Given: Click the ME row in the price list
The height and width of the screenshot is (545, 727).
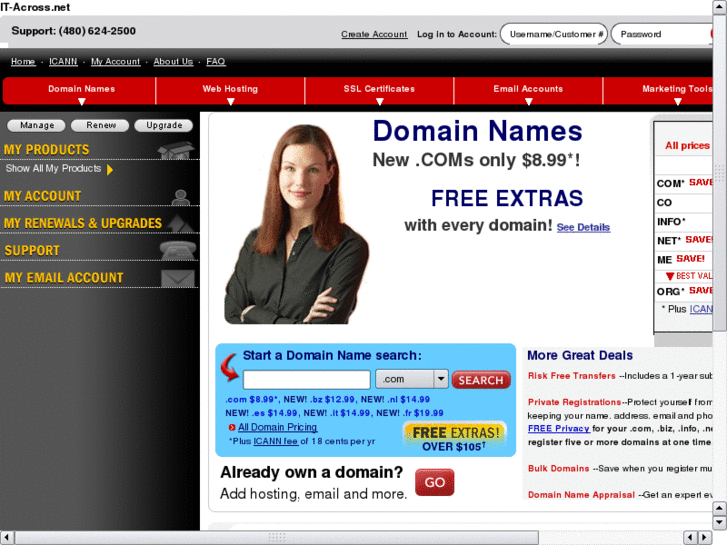Looking at the screenshot, I should point(684,259).
